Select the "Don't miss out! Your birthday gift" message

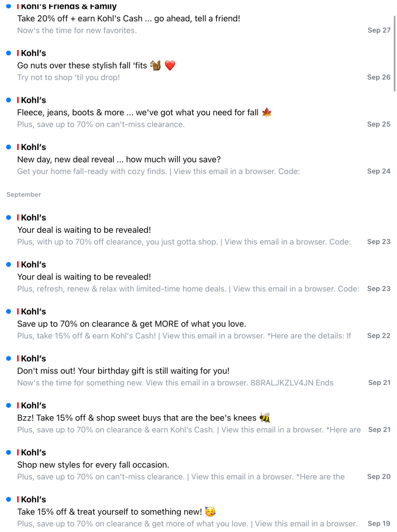point(124,371)
